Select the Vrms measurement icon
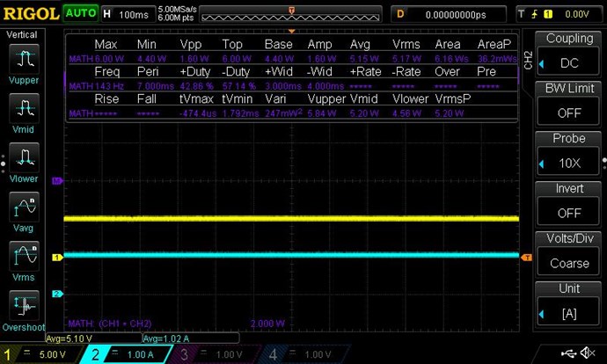Viewport: 607px width, 364px height. 24,256
